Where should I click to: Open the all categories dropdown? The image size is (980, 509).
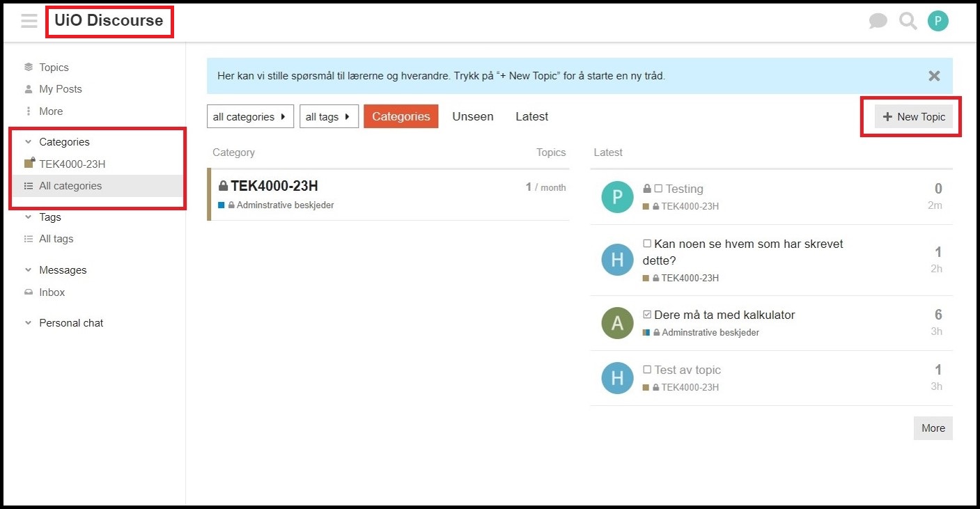250,117
